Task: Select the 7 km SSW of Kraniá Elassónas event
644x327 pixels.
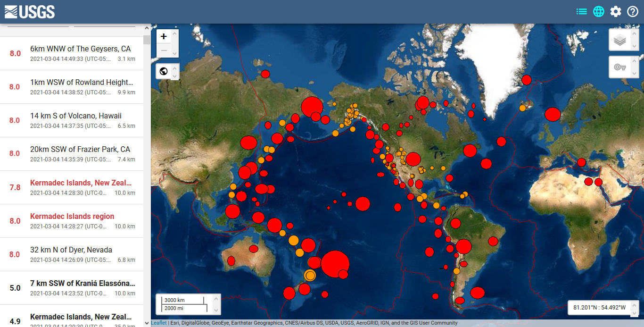Action: (x=71, y=288)
